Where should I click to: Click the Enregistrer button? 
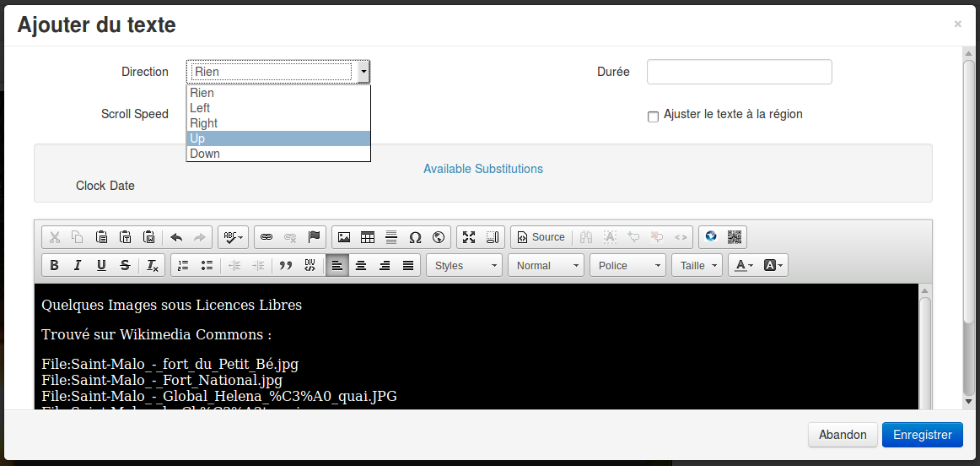point(922,435)
